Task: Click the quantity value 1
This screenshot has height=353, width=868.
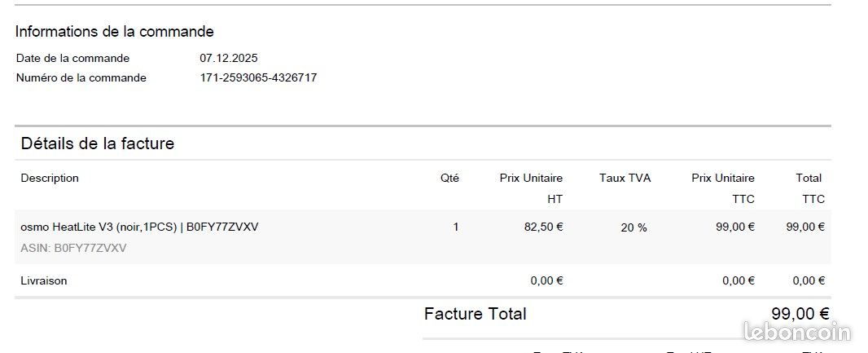Action: 456,227
